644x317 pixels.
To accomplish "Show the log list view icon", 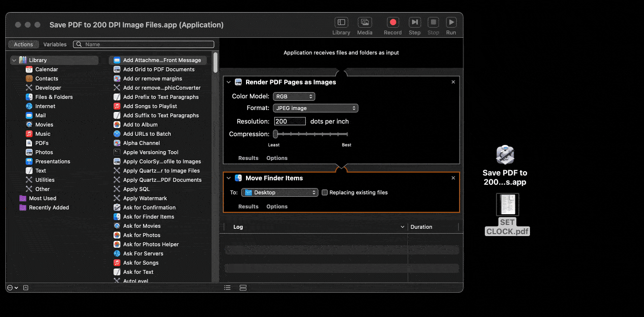I will pyautogui.click(x=227, y=287).
